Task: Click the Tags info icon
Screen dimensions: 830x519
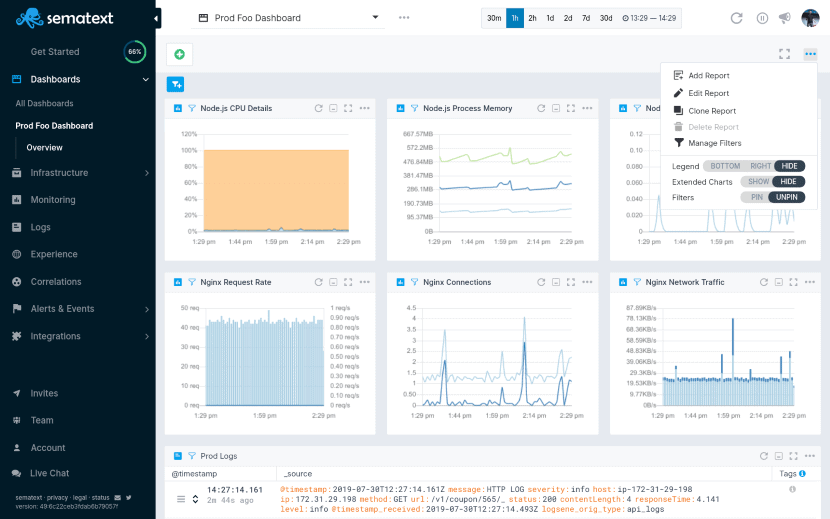Action: (x=802, y=473)
